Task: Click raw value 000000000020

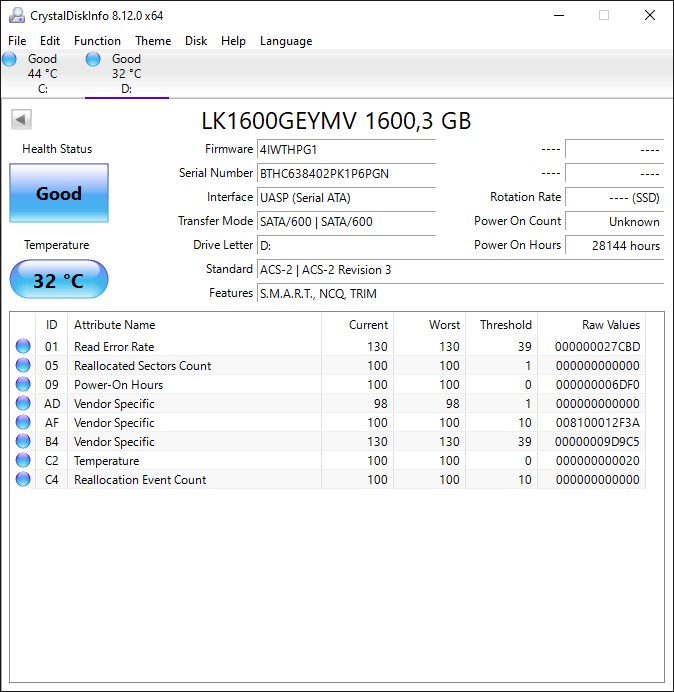Action: point(597,461)
